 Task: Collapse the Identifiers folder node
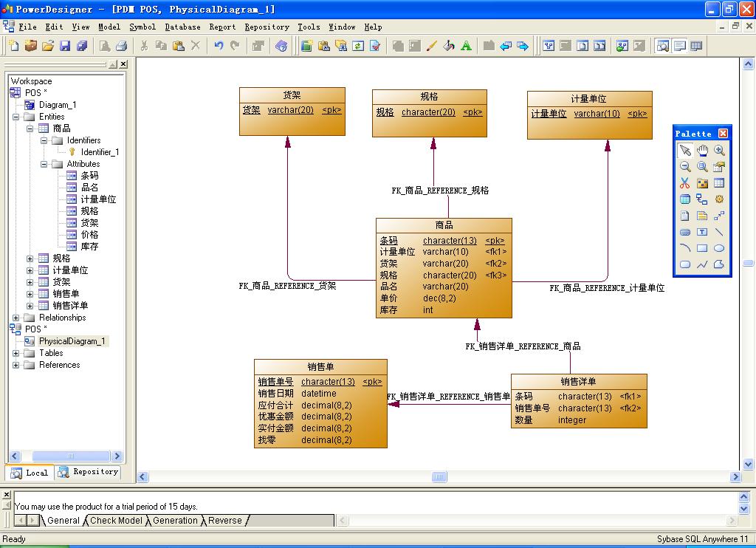pyautogui.click(x=44, y=140)
